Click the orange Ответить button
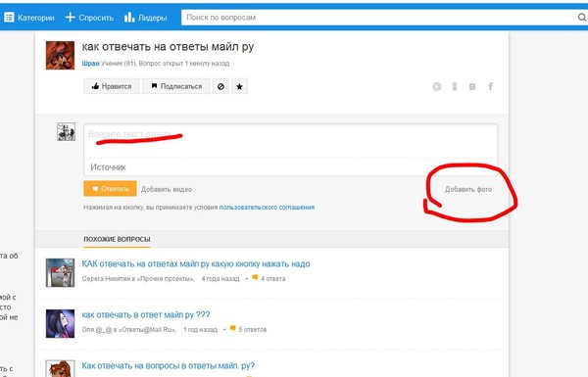This screenshot has height=377, width=588. point(110,188)
